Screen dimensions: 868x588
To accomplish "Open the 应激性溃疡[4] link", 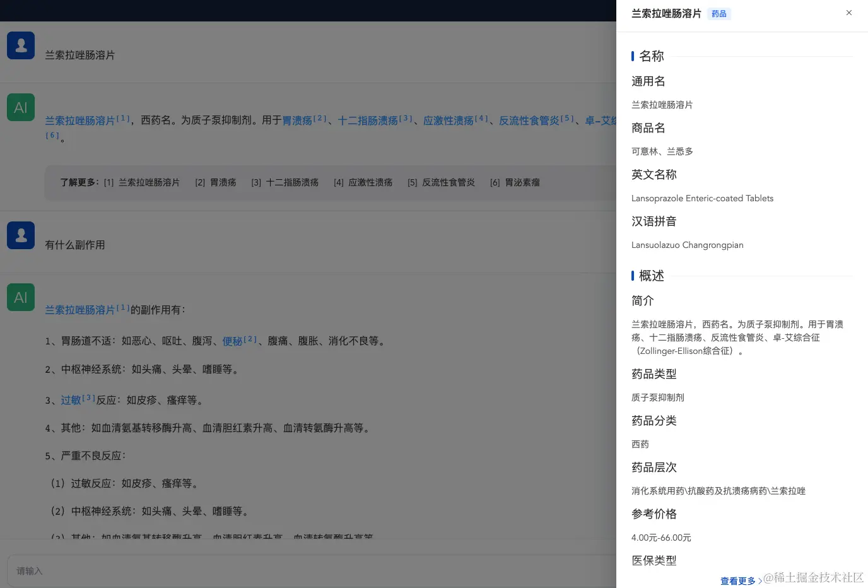I will tap(455, 120).
